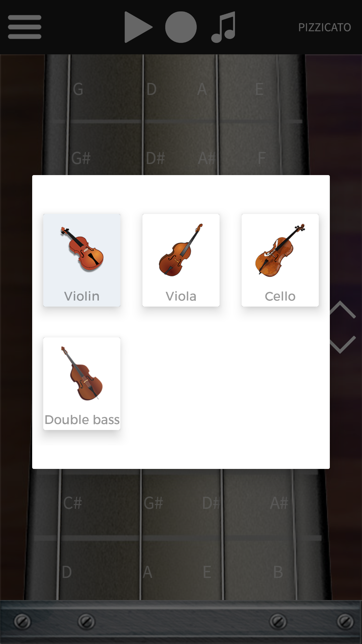This screenshot has height=644, width=362.
Task: Tap the F note on E string
Action: (x=261, y=158)
